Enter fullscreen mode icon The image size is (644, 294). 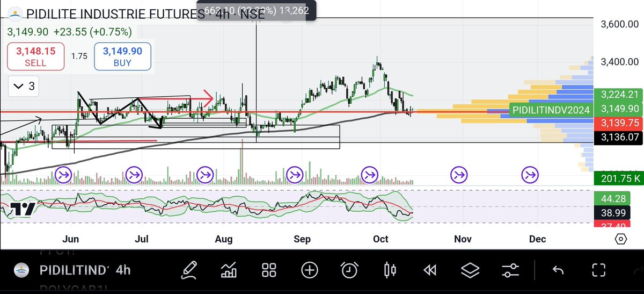click(x=598, y=270)
